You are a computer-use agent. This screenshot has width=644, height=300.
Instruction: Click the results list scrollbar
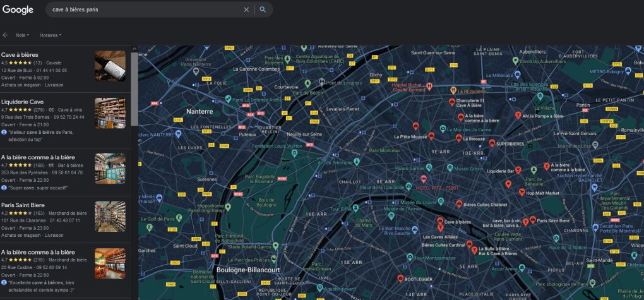point(134,89)
